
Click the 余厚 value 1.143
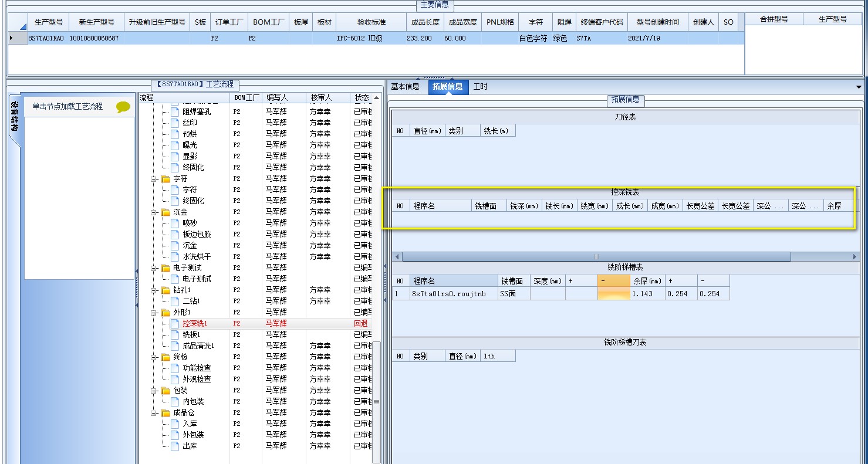pos(648,294)
